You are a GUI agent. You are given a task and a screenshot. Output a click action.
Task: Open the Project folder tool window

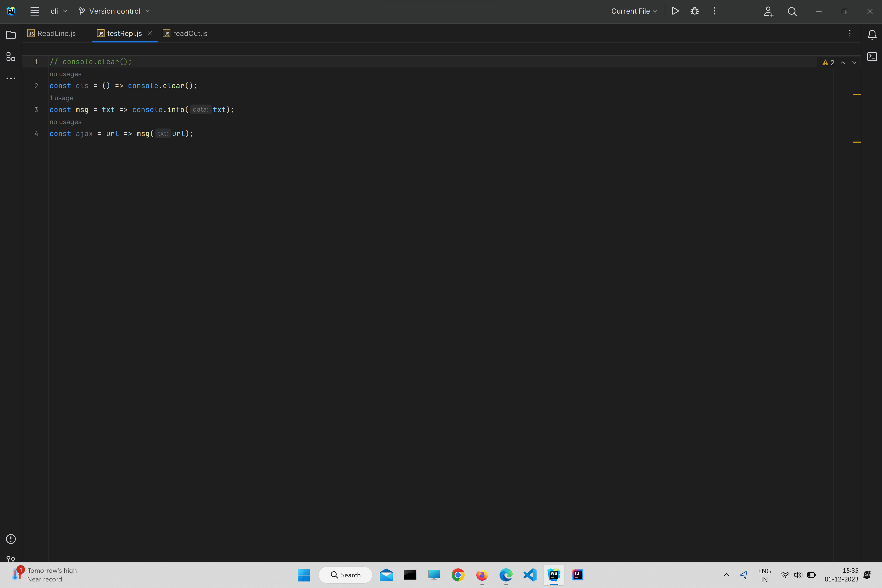11,35
